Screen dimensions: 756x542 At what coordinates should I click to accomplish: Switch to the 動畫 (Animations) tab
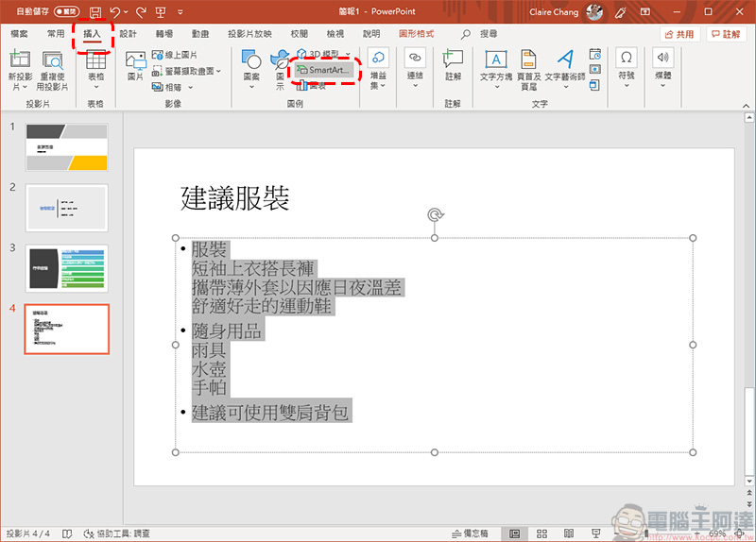pyautogui.click(x=200, y=34)
